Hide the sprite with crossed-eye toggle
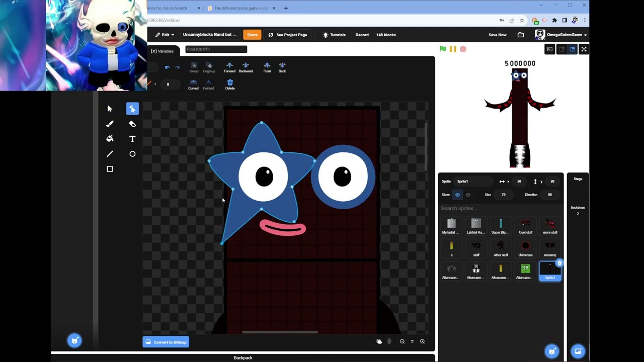 click(468, 195)
